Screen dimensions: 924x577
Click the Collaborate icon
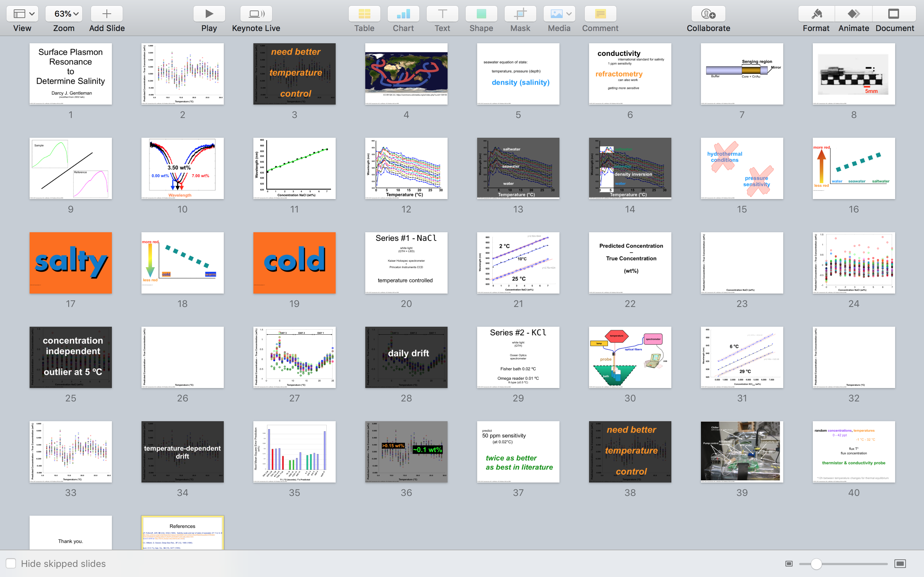pos(708,14)
